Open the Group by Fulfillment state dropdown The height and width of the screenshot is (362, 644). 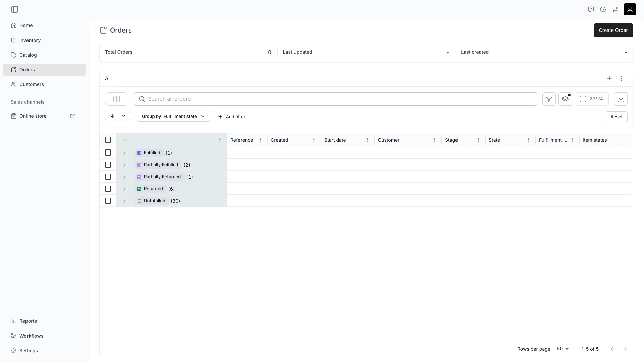173,116
